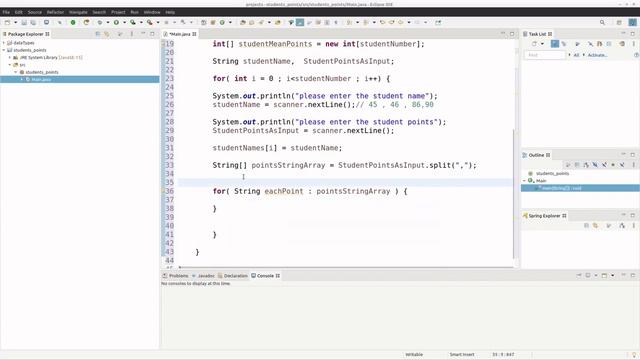Click the Save toolbar icon
The image size is (640, 360).
pyautogui.click(x=24, y=22)
